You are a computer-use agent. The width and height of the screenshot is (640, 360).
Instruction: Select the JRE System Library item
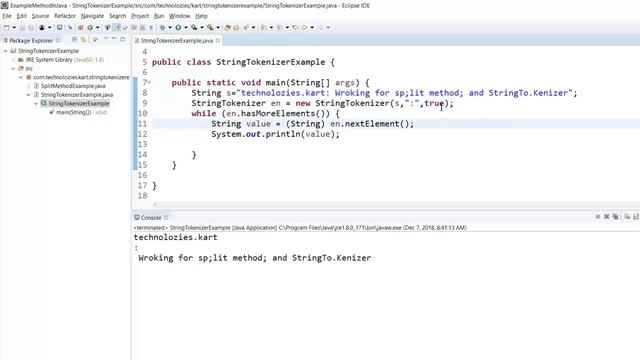(61, 60)
